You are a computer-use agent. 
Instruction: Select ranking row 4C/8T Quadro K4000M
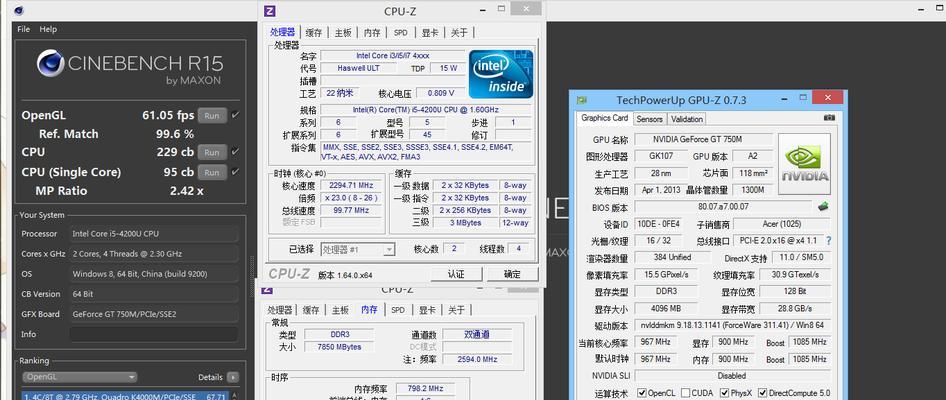click(124, 396)
